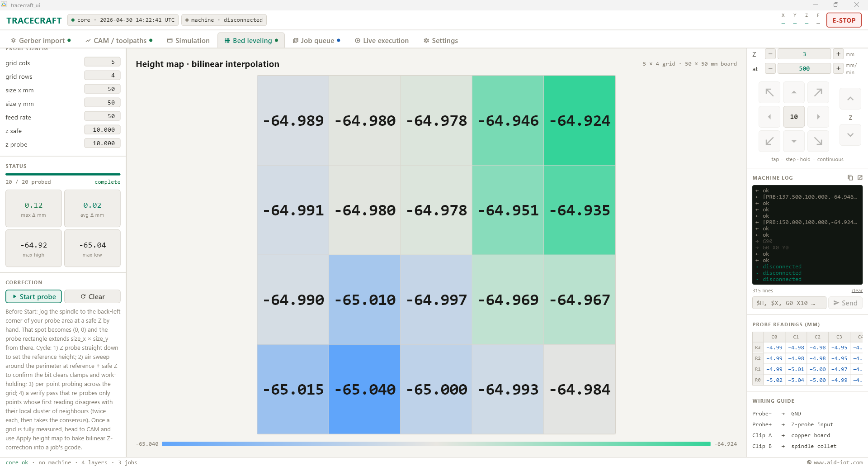
Task: Send the machine command
Action: [845, 303]
